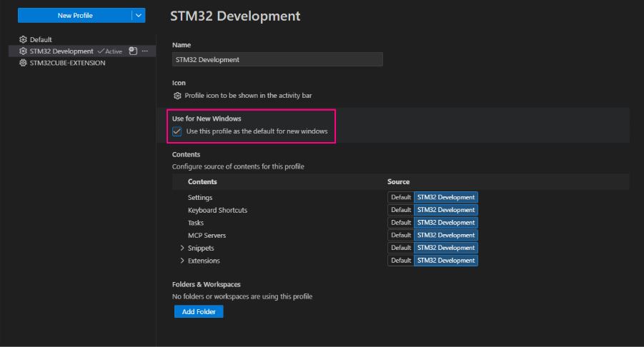The width and height of the screenshot is (644, 347).
Task: Click the gear icon next to Default profile
Action: pyautogui.click(x=23, y=40)
